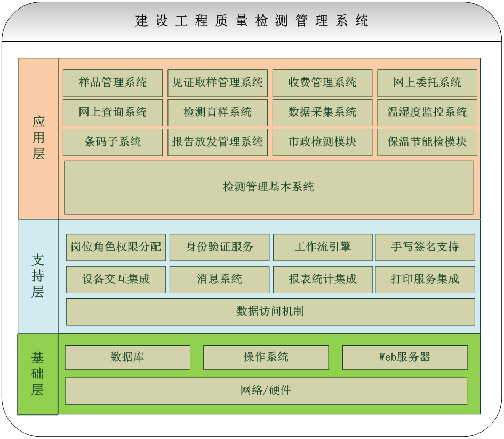The image size is (504, 439).
Task: Select the 见证取样管理系统 box
Action: coord(218,83)
